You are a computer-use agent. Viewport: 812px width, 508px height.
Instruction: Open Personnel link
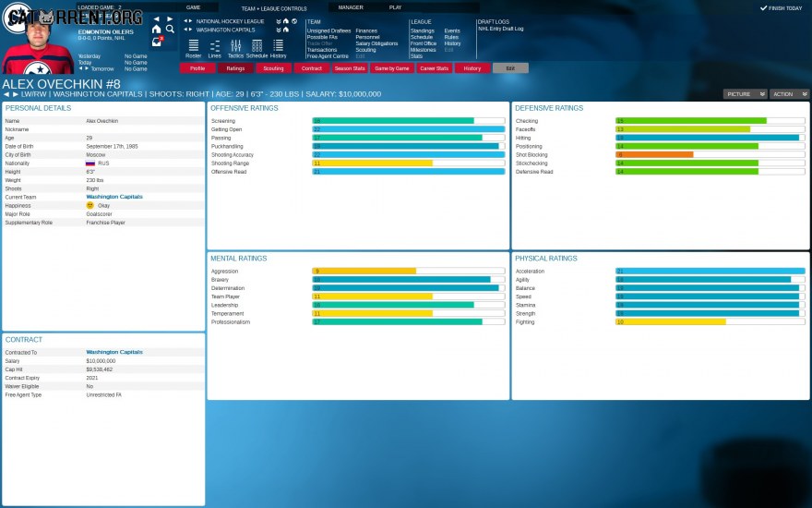click(367, 37)
